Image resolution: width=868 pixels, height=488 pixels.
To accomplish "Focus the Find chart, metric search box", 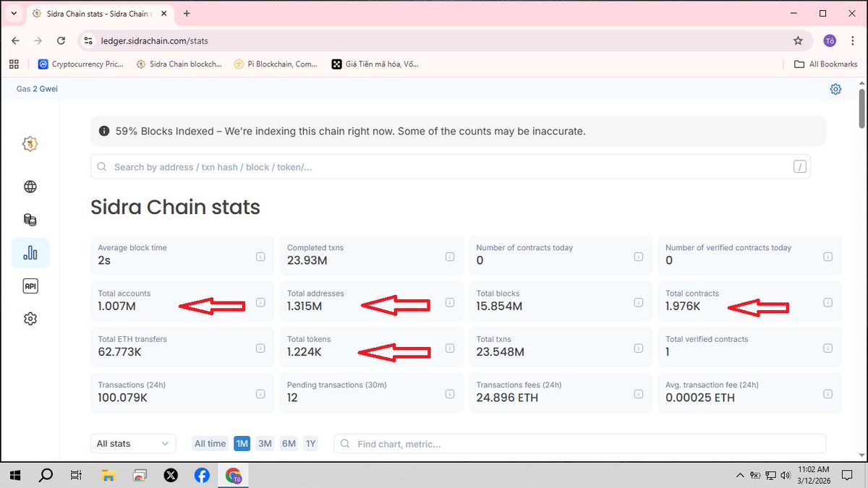I will pos(579,443).
